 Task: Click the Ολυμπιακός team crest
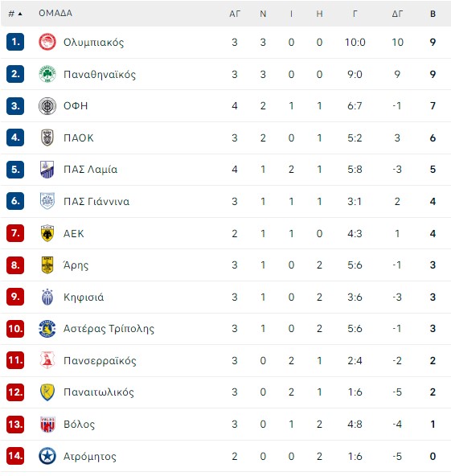[x=47, y=42]
